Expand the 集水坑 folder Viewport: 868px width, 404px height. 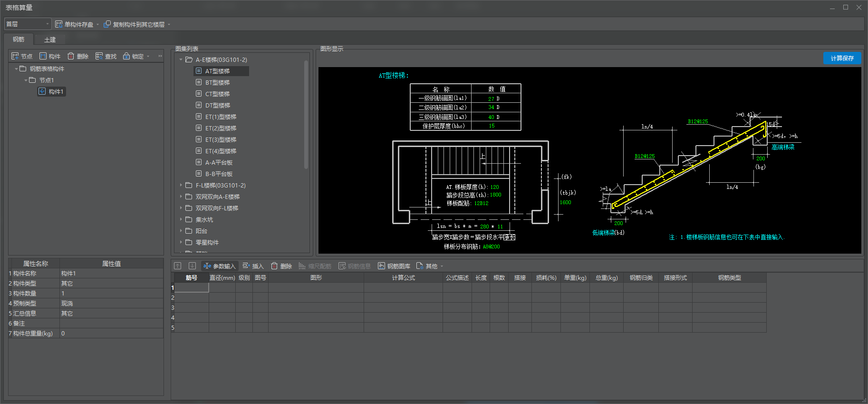181,219
